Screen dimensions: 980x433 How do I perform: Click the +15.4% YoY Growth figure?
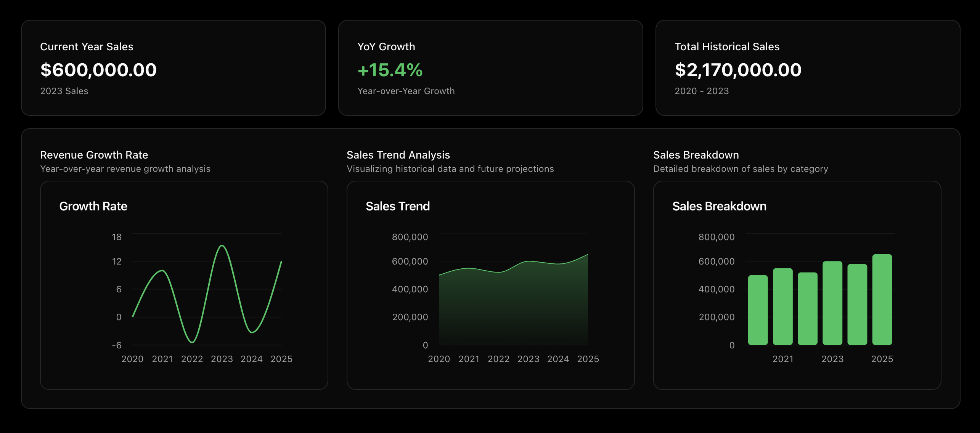click(390, 70)
